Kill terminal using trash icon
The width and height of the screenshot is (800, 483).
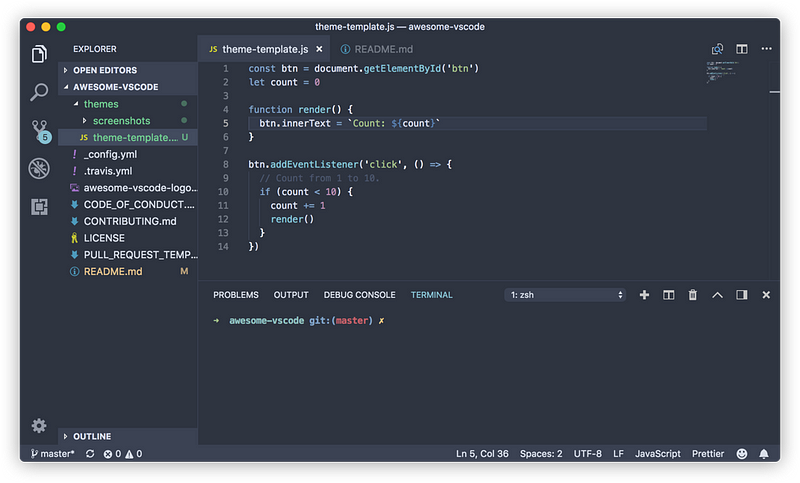pos(692,295)
